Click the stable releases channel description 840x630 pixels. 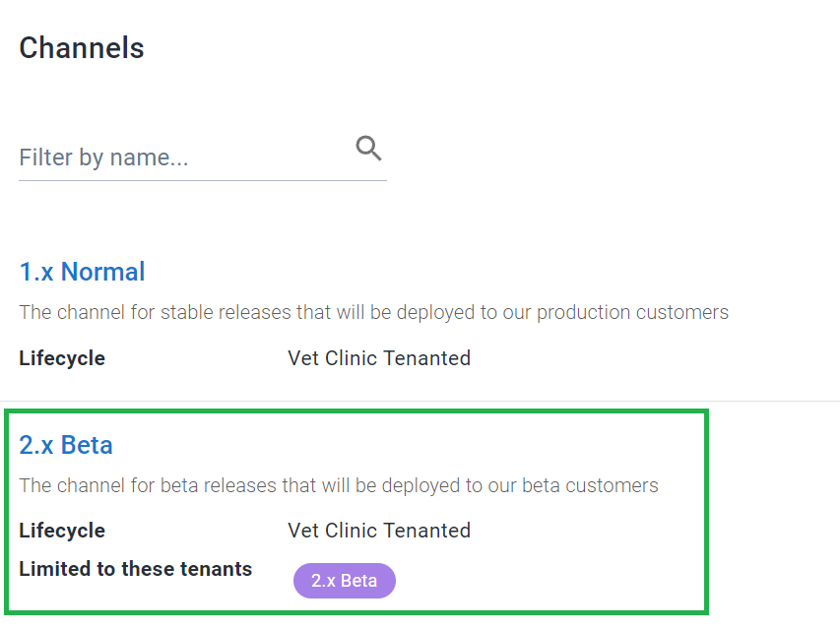[374, 312]
